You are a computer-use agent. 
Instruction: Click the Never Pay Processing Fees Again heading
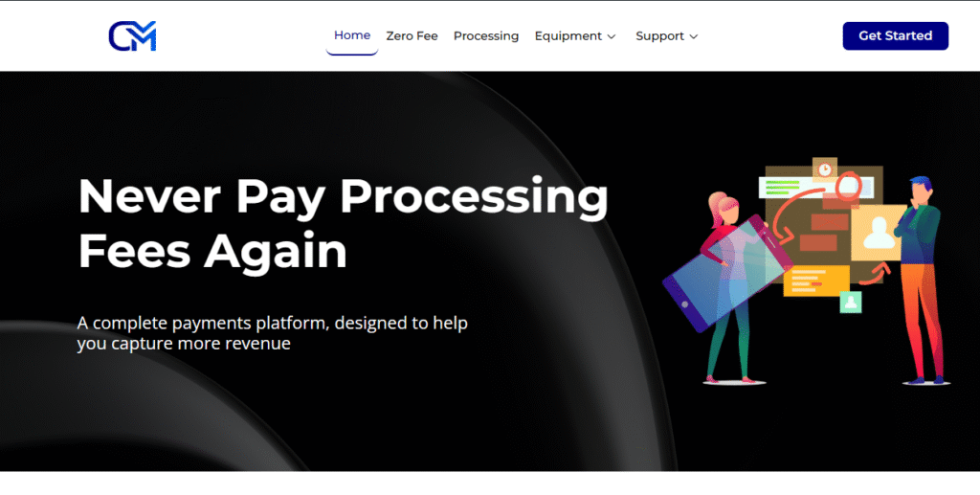click(x=344, y=223)
